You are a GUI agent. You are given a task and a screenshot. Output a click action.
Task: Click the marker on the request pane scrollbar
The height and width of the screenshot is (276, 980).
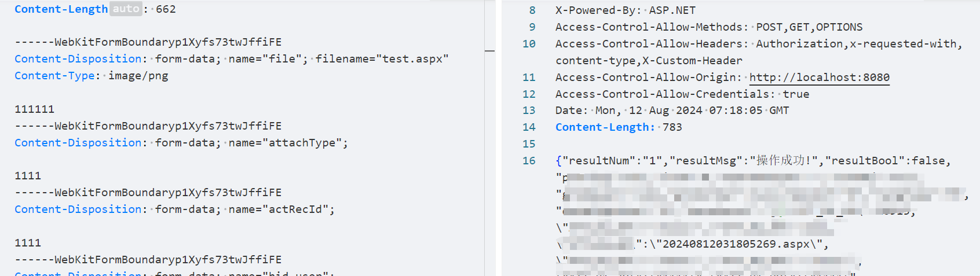[489, 51]
